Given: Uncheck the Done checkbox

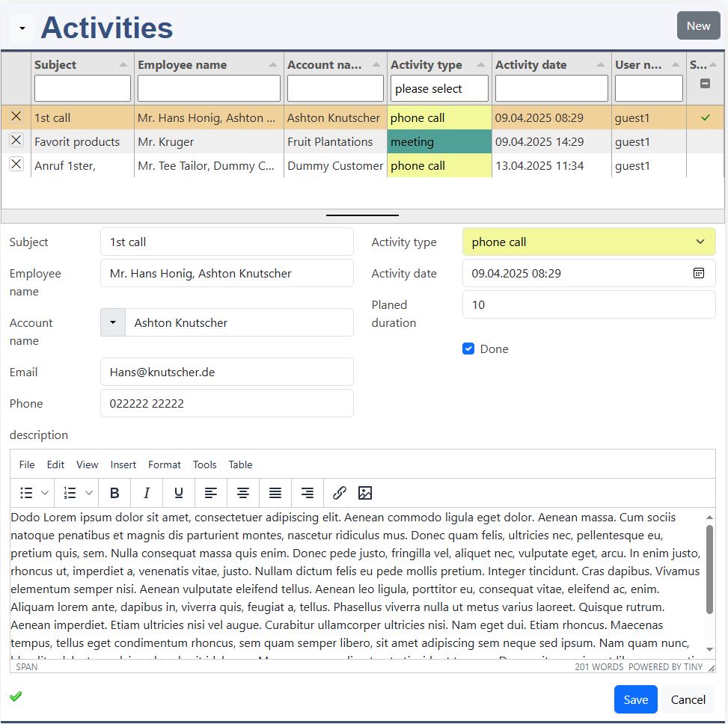Looking at the screenshot, I should 468,349.
